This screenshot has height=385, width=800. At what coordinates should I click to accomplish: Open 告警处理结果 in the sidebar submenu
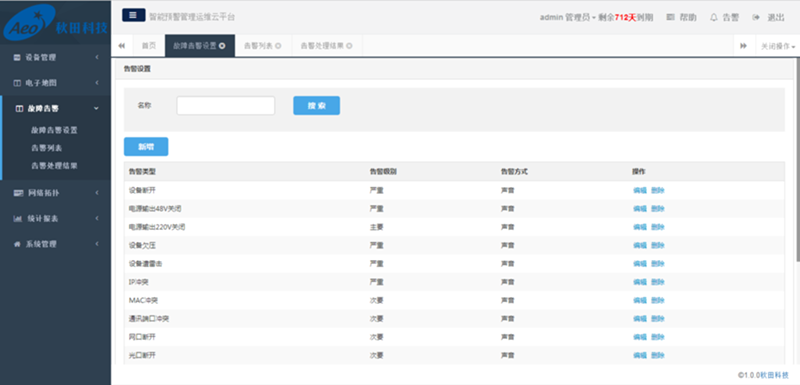click(x=54, y=166)
